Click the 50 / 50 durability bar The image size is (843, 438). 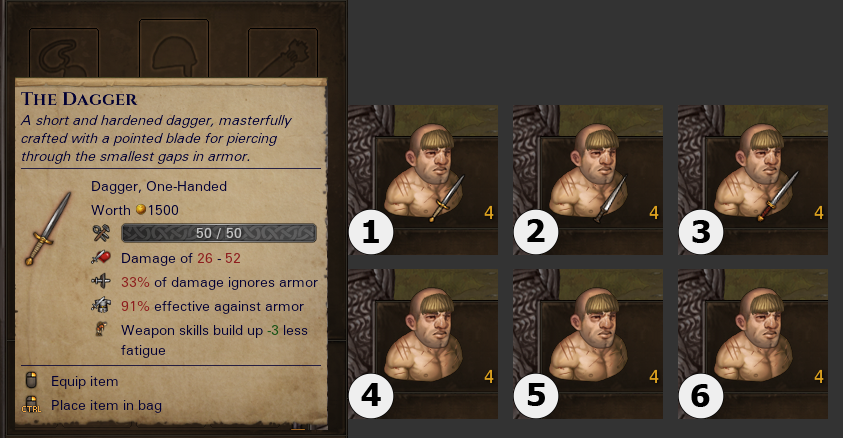pos(219,233)
